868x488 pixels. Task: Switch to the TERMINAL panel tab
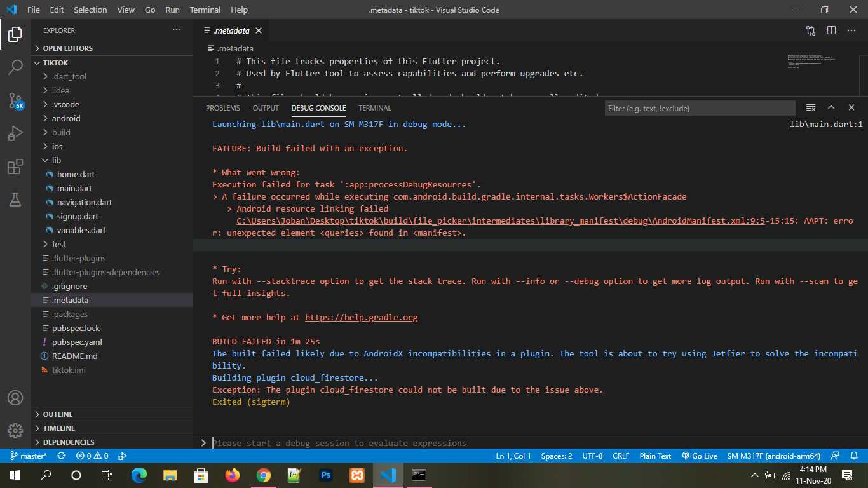pyautogui.click(x=375, y=108)
